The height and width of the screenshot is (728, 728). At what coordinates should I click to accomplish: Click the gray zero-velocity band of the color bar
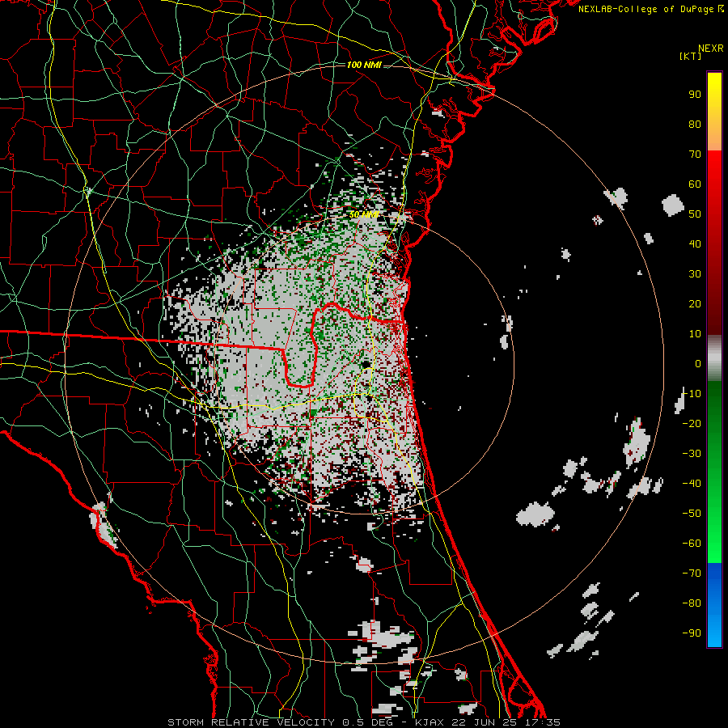[x=714, y=358]
